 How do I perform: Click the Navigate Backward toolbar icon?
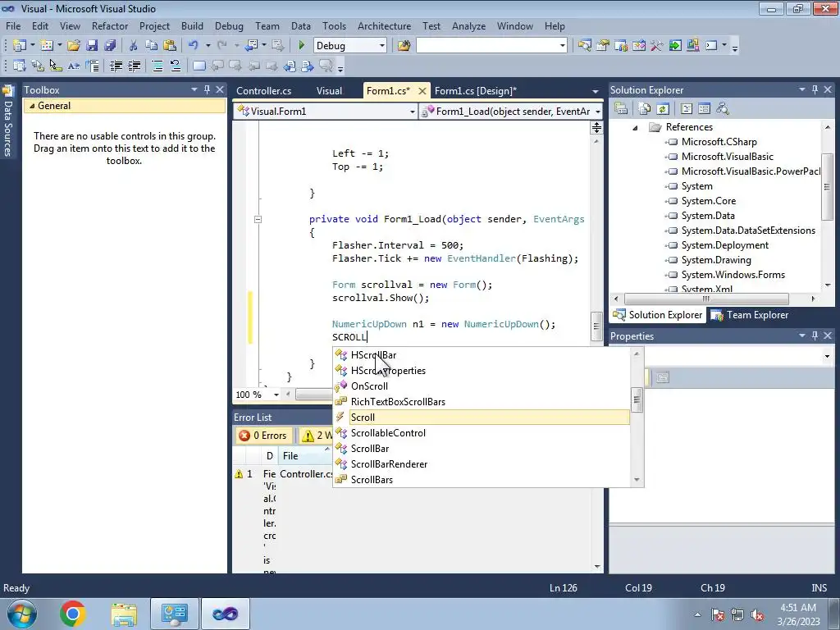pyautogui.click(x=251, y=46)
